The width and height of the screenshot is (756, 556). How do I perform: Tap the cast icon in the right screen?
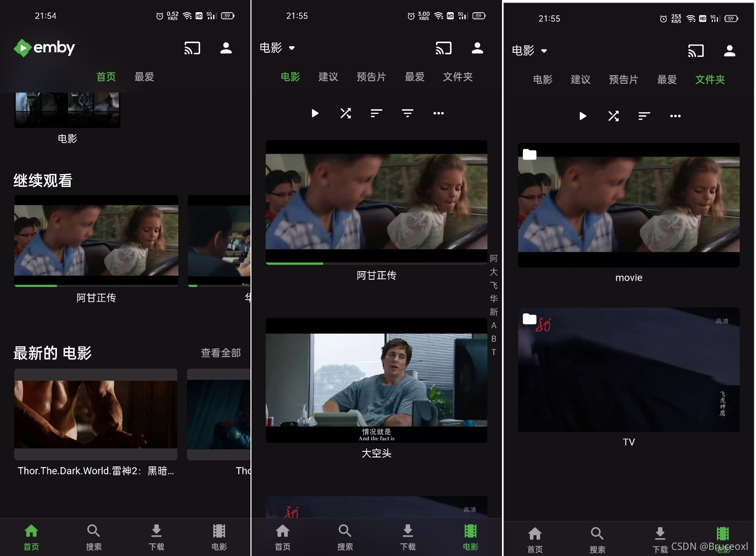pyautogui.click(x=696, y=51)
